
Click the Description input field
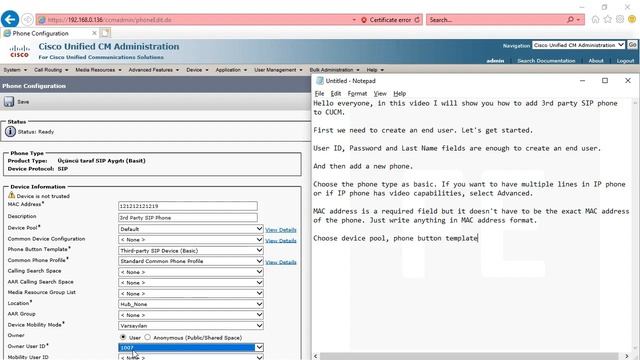[x=188, y=218]
